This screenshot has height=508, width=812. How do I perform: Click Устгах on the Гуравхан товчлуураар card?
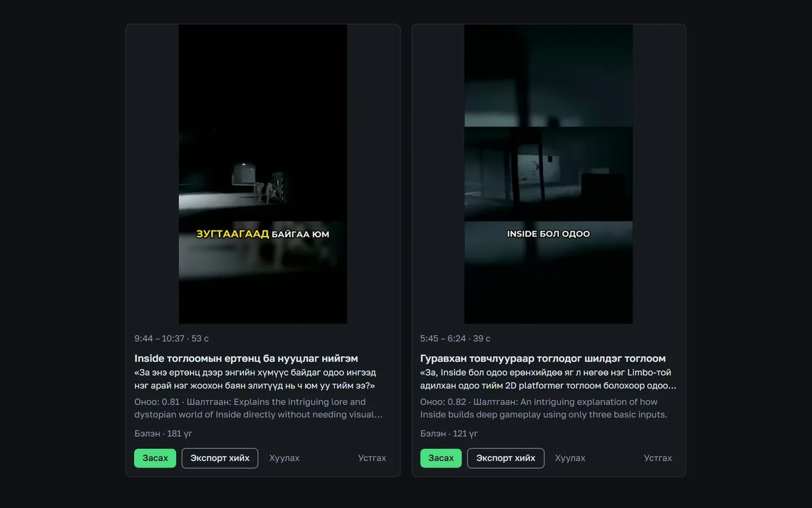658,458
